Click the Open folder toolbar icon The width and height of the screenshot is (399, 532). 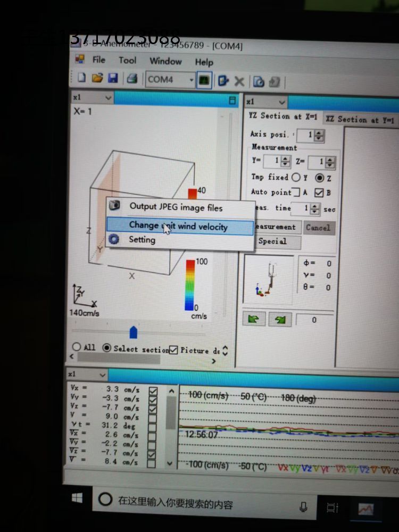[x=97, y=78]
